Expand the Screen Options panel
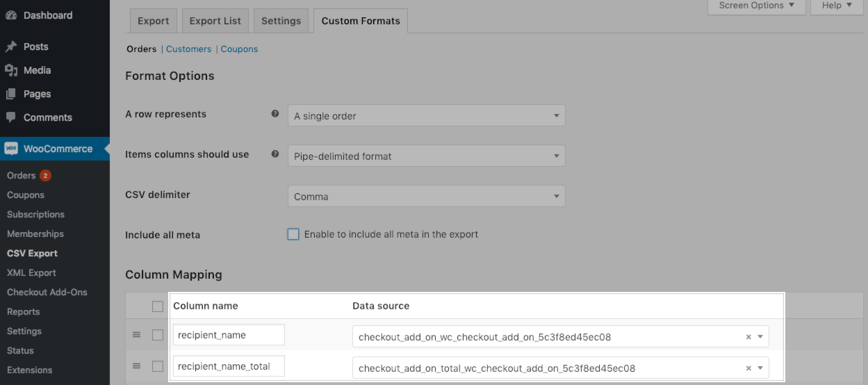The height and width of the screenshot is (385, 868). tap(756, 6)
